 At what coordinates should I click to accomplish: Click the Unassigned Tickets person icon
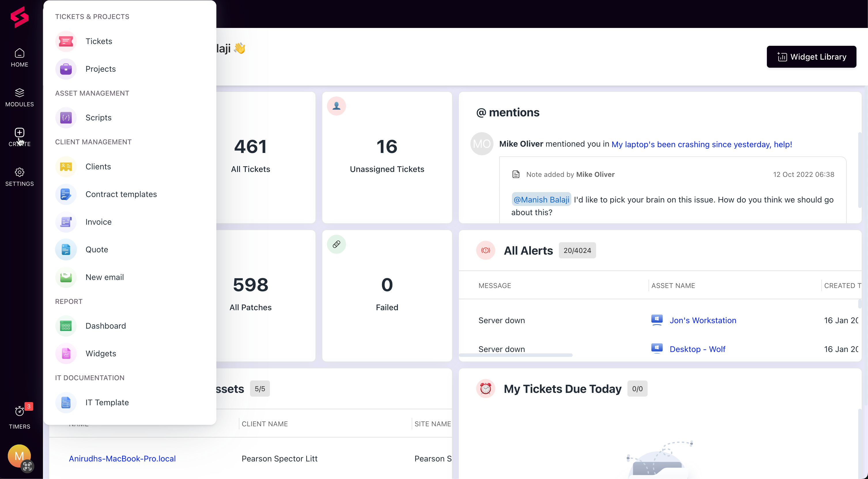[336, 106]
